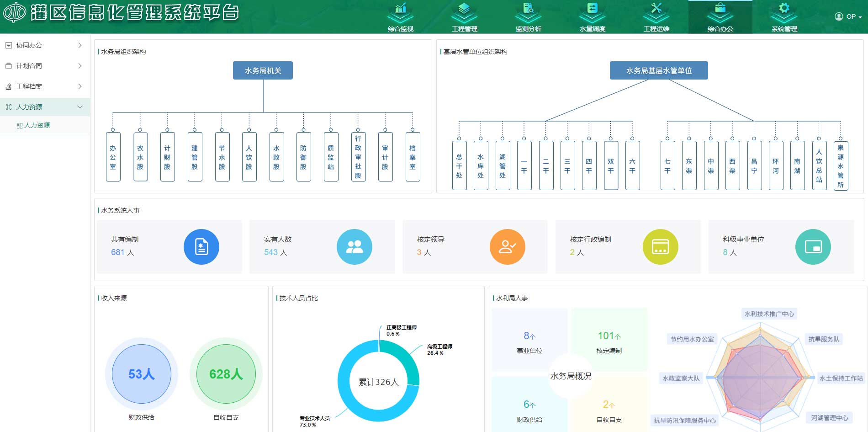
Task: Open the OP user account dropdown
Action: click(x=848, y=16)
